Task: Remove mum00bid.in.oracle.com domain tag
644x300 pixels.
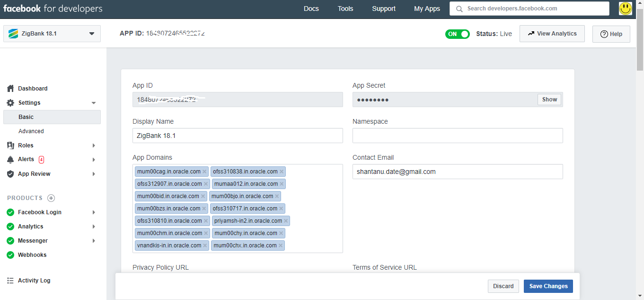Action: coord(203,196)
